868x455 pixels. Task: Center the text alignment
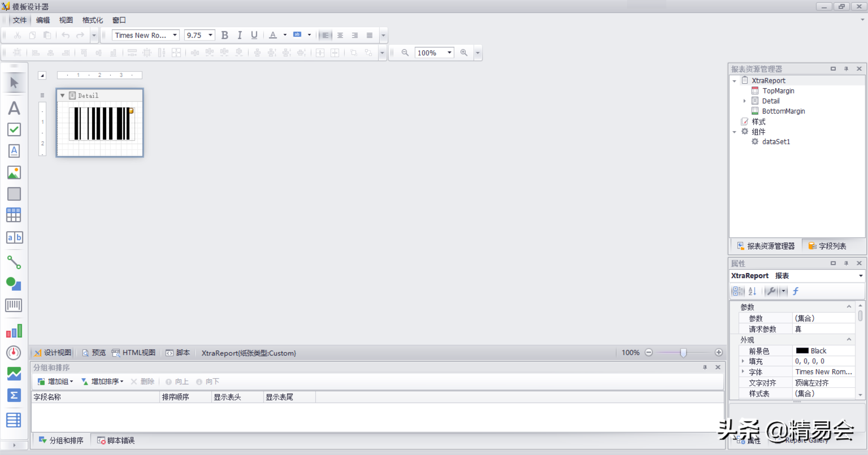(x=340, y=35)
